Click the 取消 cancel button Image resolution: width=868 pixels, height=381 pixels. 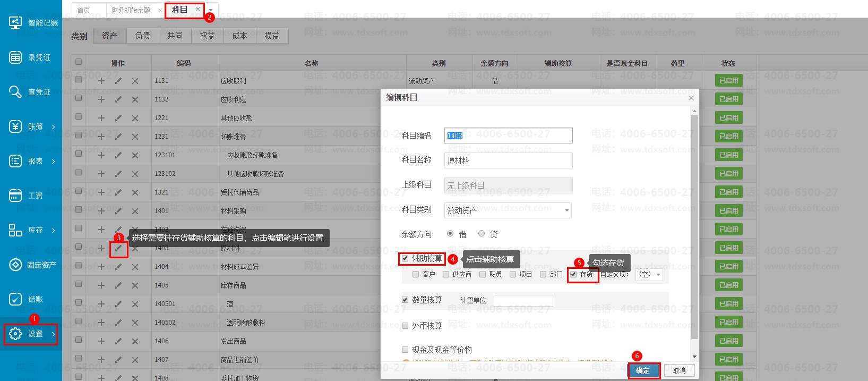coord(679,370)
